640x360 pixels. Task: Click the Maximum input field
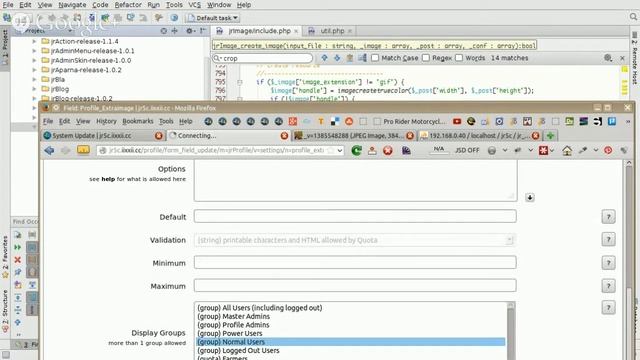[355, 285]
